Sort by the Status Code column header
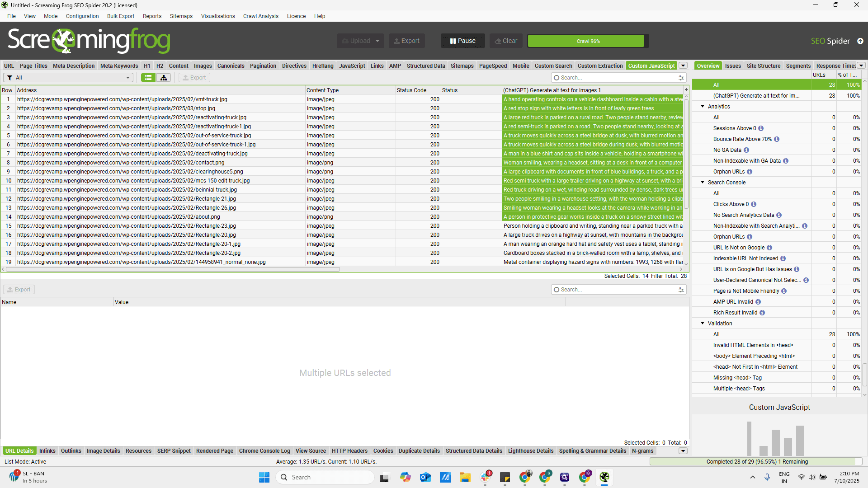 418,90
